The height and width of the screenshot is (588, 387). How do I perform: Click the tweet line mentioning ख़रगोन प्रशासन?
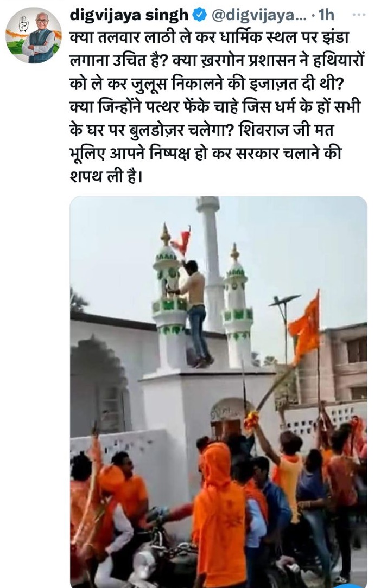click(217, 60)
